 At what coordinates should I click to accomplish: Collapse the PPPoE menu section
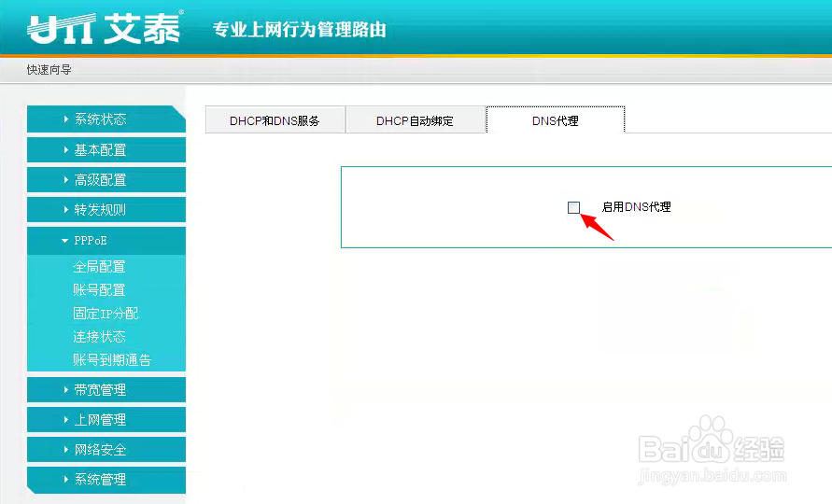pyautogui.click(x=106, y=240)
